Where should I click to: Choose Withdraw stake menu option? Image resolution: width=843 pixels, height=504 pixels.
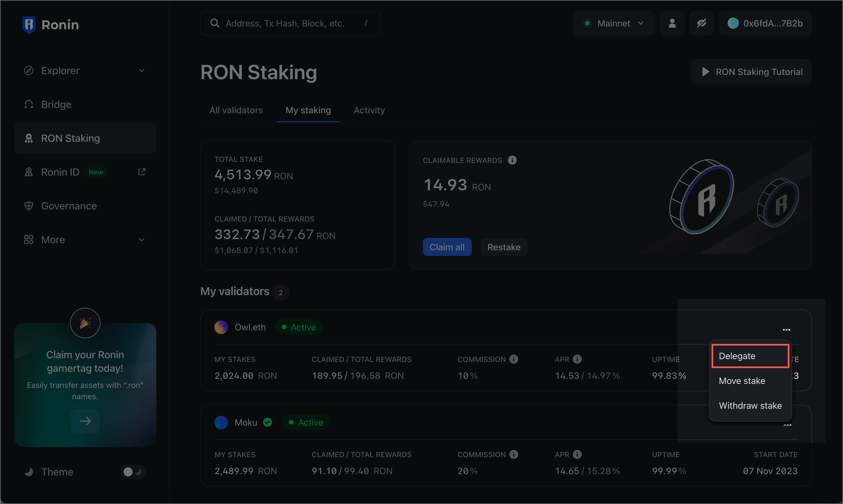(x=750, y=406)
